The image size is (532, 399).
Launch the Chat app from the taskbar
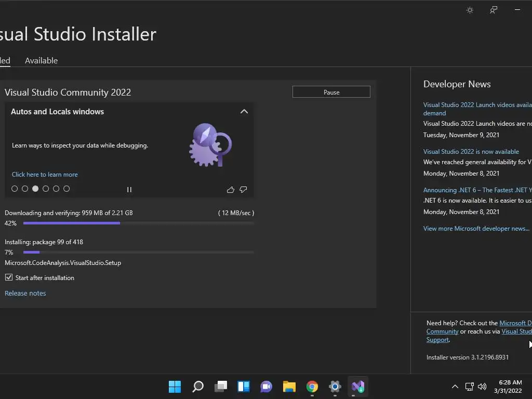click(267, 387)
